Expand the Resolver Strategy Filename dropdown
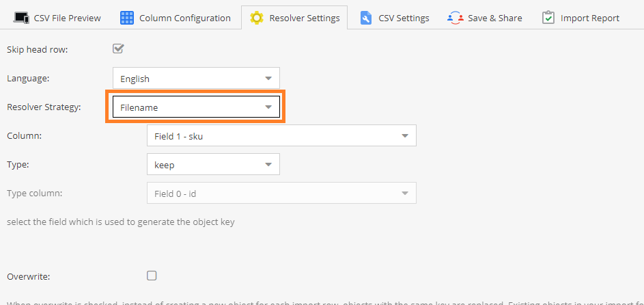 point(196,107)
